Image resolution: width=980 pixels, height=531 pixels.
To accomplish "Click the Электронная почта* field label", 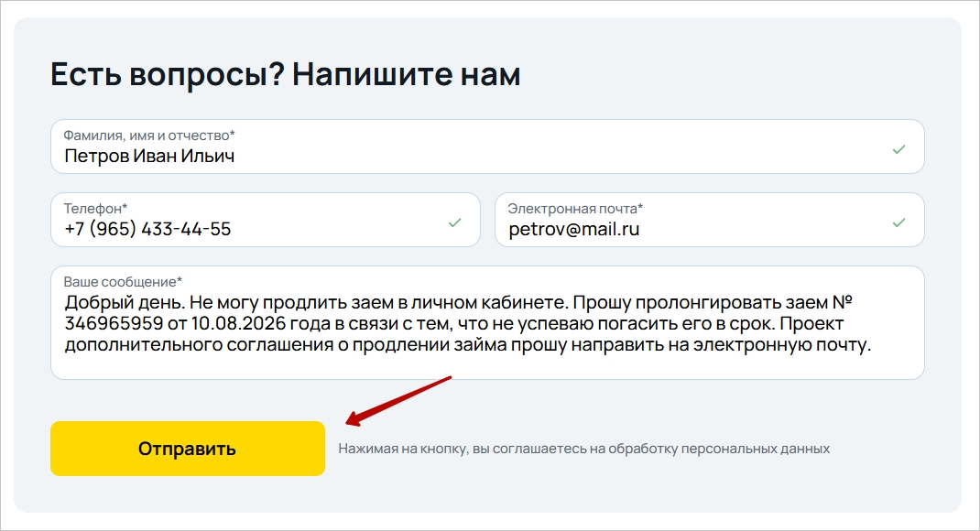I will click(x=575, y=208).
